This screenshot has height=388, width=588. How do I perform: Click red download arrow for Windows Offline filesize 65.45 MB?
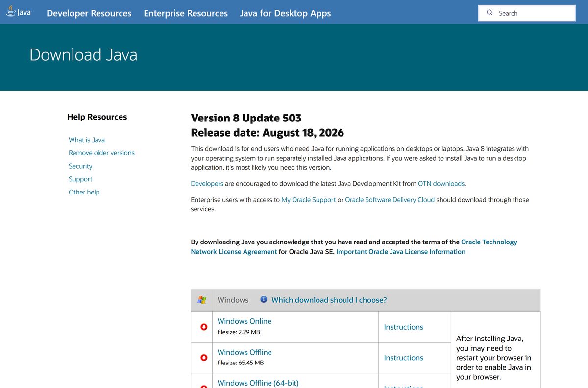point(204,358)
